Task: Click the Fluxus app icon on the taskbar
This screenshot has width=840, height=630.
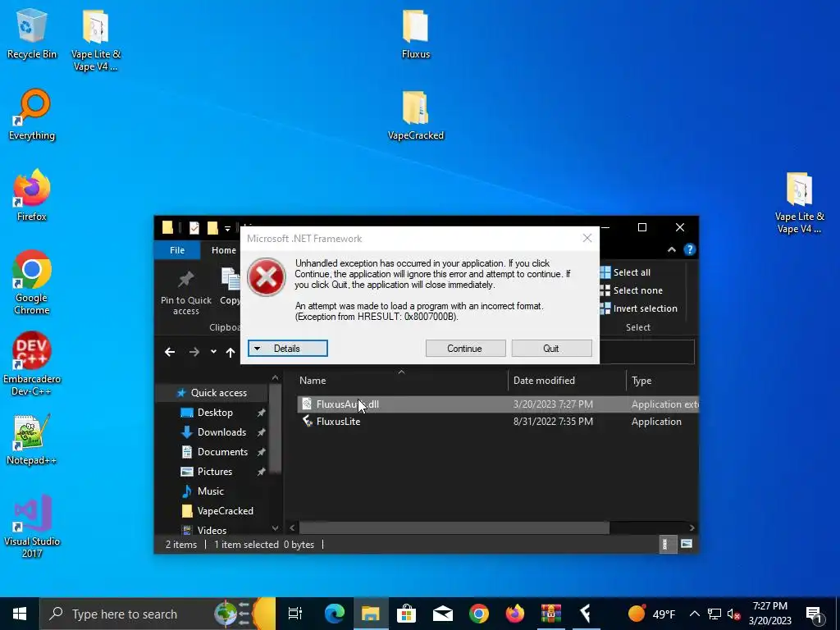Action: pyautogui.click(x=586, y=614)
